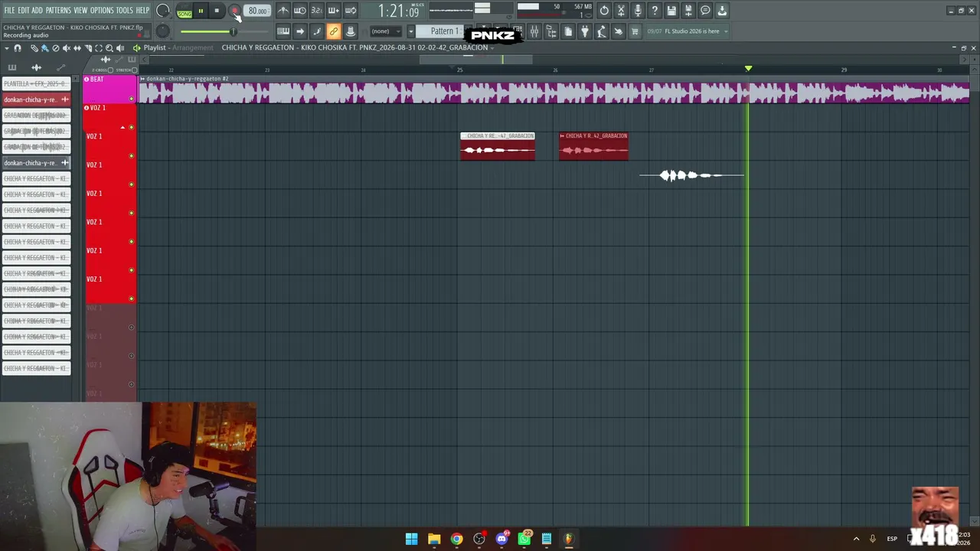
Task: Open the (none) snap dropdown
Action: [385, 31]
